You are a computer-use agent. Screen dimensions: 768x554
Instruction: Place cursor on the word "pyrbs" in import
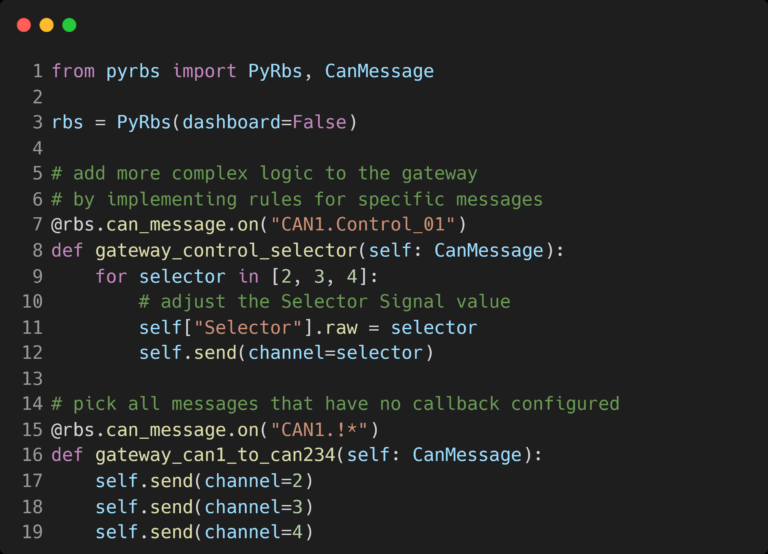pyautogui.click(x=134, y=71)
